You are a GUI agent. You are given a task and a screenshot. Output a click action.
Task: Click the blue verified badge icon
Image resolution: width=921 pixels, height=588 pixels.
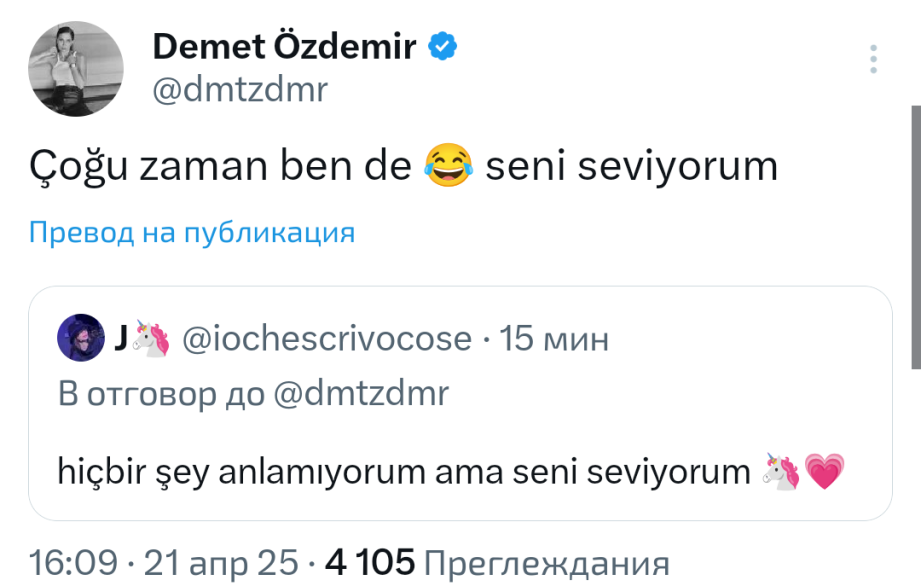coord(444,46)
